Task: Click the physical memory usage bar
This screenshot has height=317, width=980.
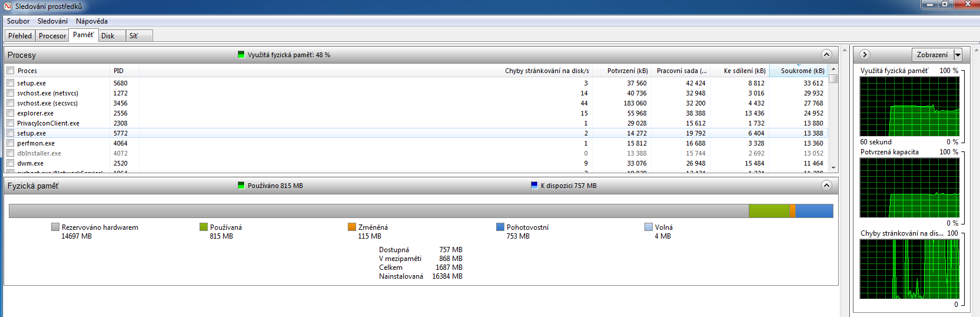Action: click(x=421, y=211)
